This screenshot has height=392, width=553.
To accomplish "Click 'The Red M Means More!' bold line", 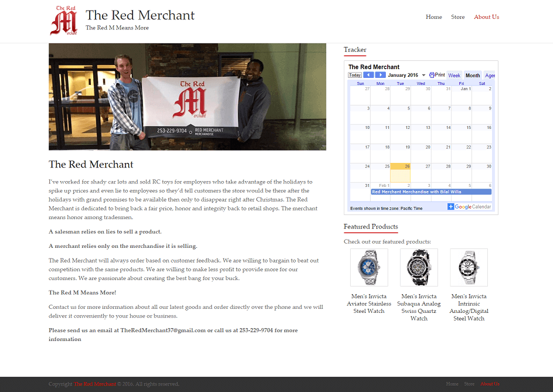I will click(x=82, y=292).
